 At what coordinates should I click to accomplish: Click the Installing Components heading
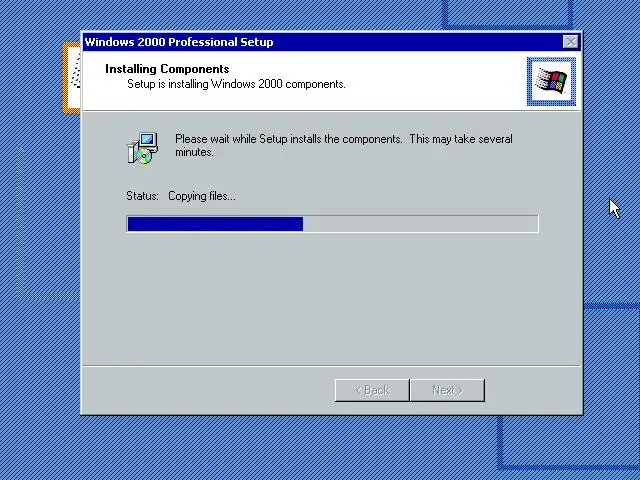[x=167, y=69]
